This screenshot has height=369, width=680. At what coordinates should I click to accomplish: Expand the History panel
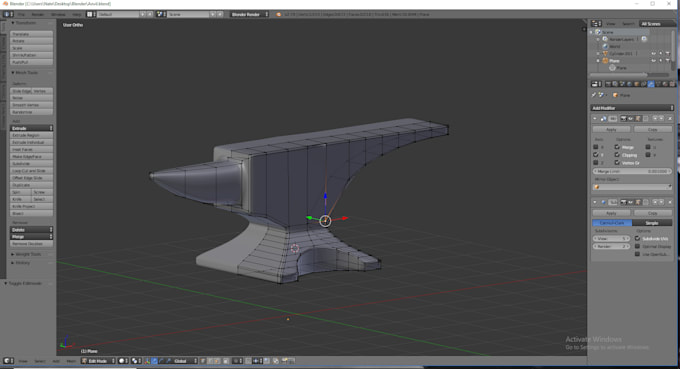pos(21,263)
